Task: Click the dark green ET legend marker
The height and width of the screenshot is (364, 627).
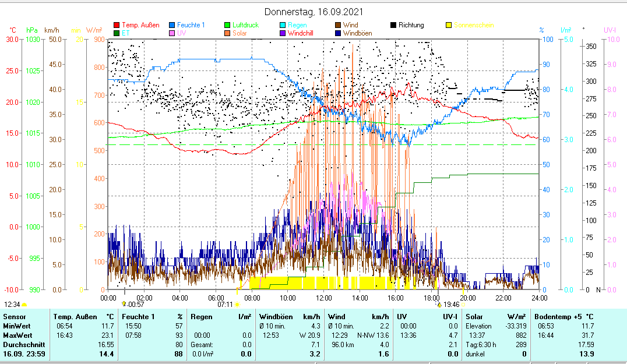Action: click(x=117, y=34)
